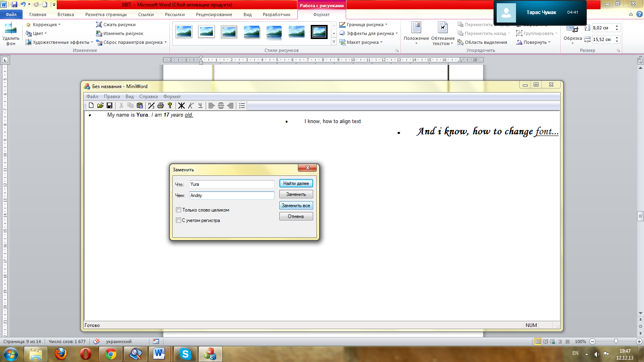
Task: Click the 'Что' field containing Yura
Action: pos(231,184)
